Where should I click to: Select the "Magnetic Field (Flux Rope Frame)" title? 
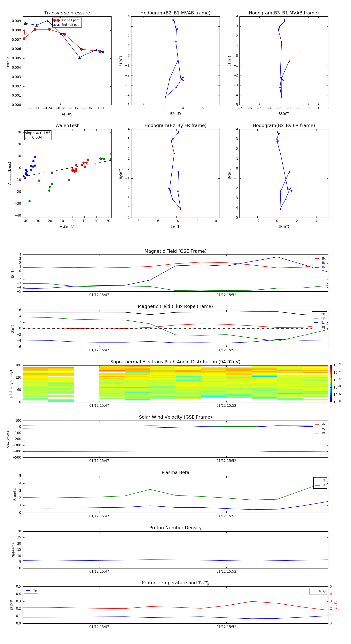click(175, 307)
